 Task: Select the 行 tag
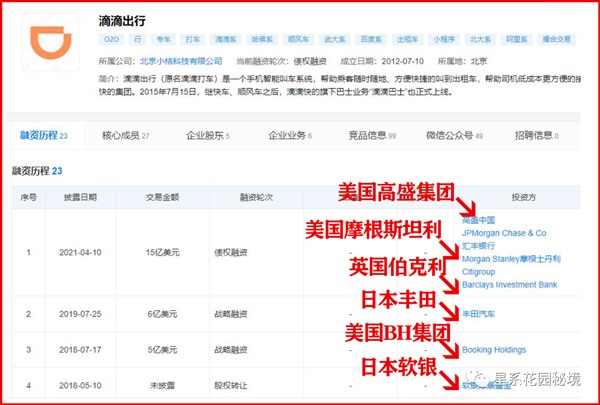click(x=137, y=39)
